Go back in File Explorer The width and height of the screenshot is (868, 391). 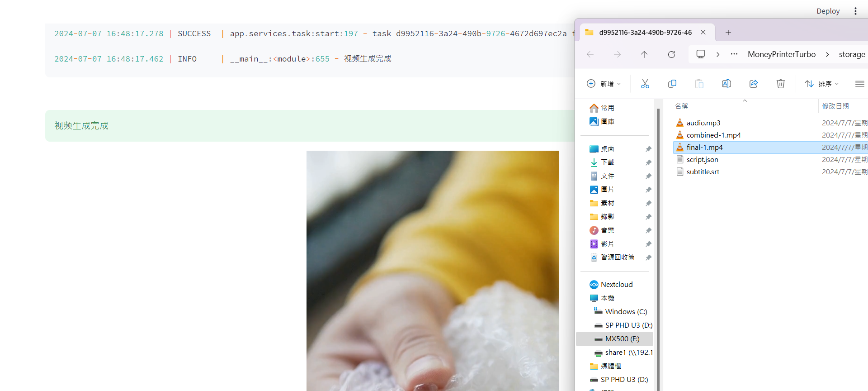click(x=590, y=54)
